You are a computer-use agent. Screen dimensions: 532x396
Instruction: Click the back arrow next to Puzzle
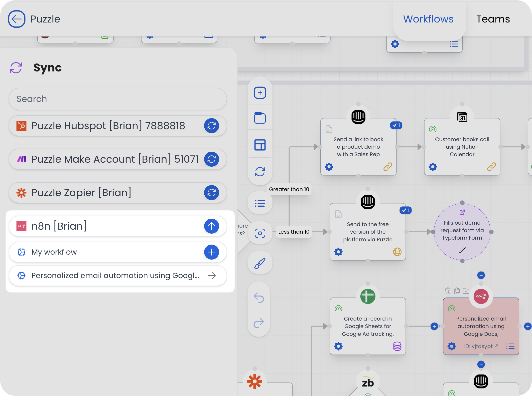(16, 19)
